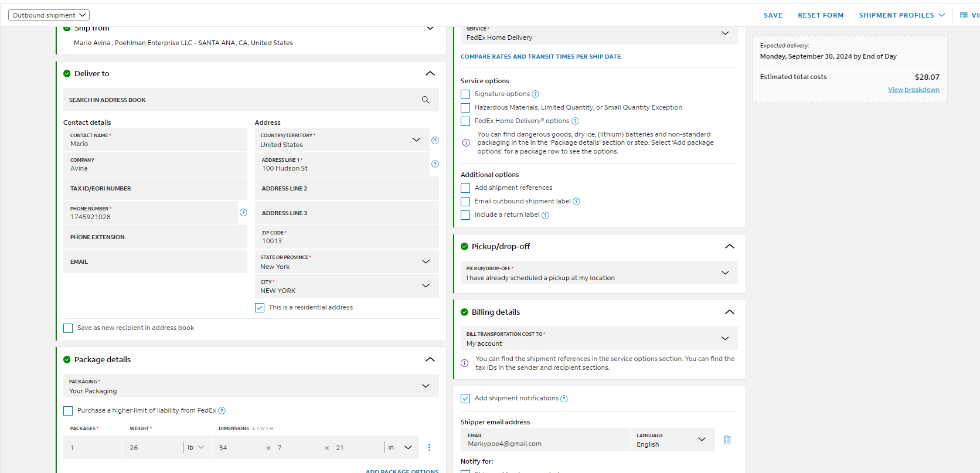Click info icon beside dangerous goods note
The image size is (980, 473).
(466, 142)
